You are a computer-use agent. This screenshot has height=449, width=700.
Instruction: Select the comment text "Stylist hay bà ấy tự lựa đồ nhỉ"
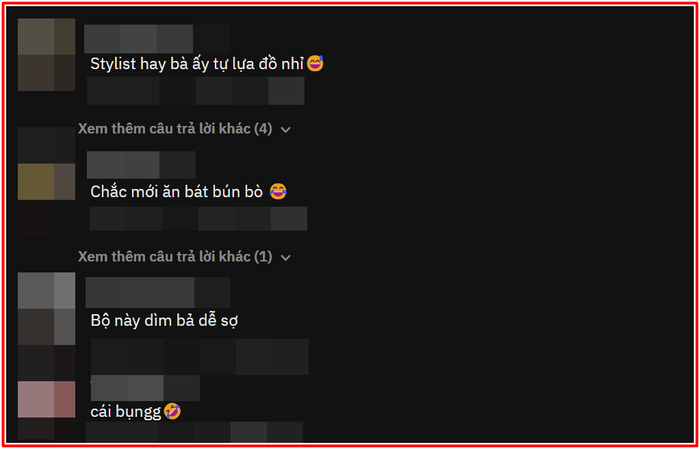197,64
